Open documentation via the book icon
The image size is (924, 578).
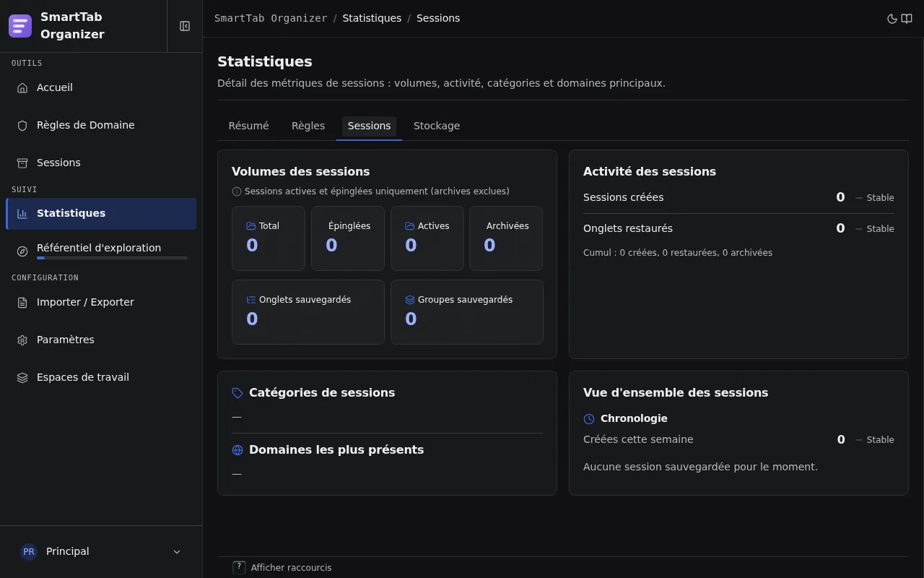[907, 19]
